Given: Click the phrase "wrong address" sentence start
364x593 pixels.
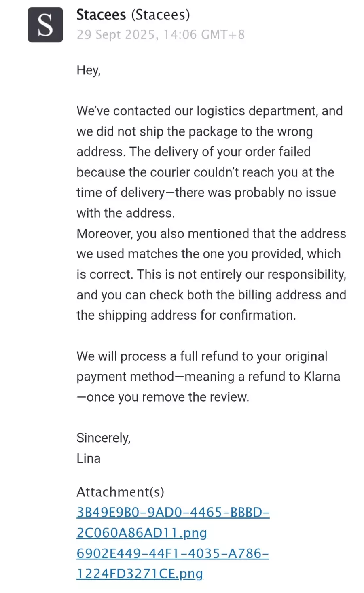Looking at the screenshot, I should [294, 131].
